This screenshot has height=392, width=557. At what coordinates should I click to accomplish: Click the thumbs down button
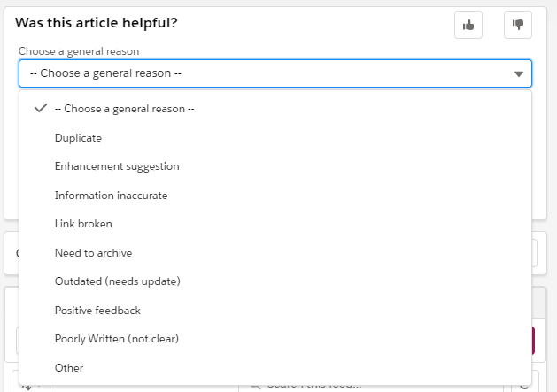click(518, 26)
